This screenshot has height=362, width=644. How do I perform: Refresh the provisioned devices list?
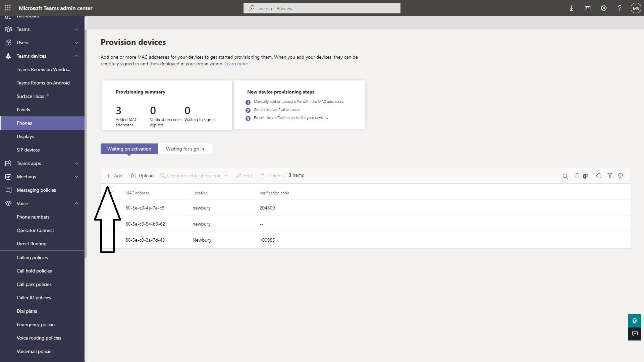[599, 176]
